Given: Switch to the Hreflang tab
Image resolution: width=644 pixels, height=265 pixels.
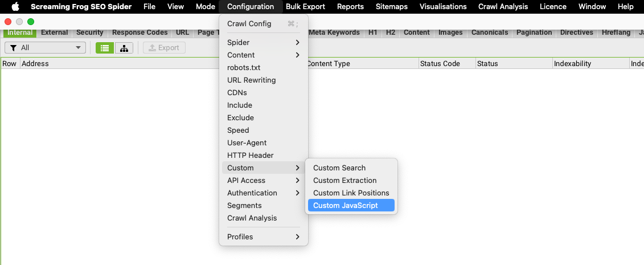Looking at the screenshot, I should pos(616,32).
